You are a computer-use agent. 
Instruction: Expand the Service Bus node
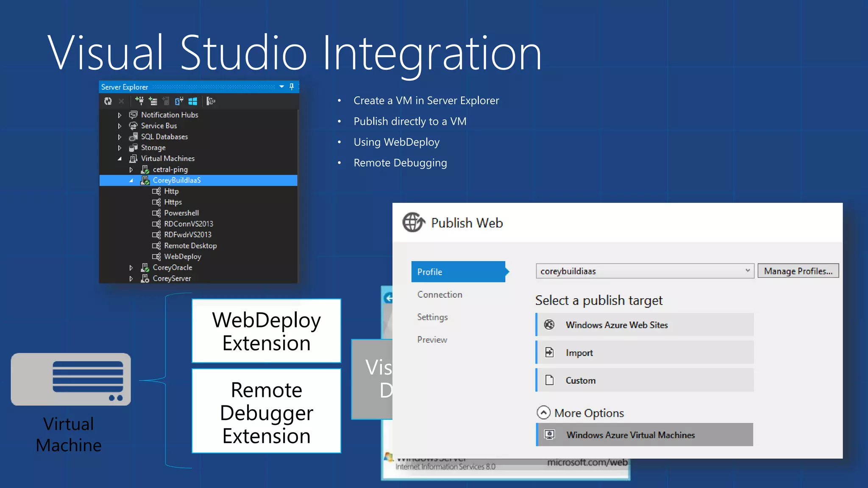click(120, 126)
